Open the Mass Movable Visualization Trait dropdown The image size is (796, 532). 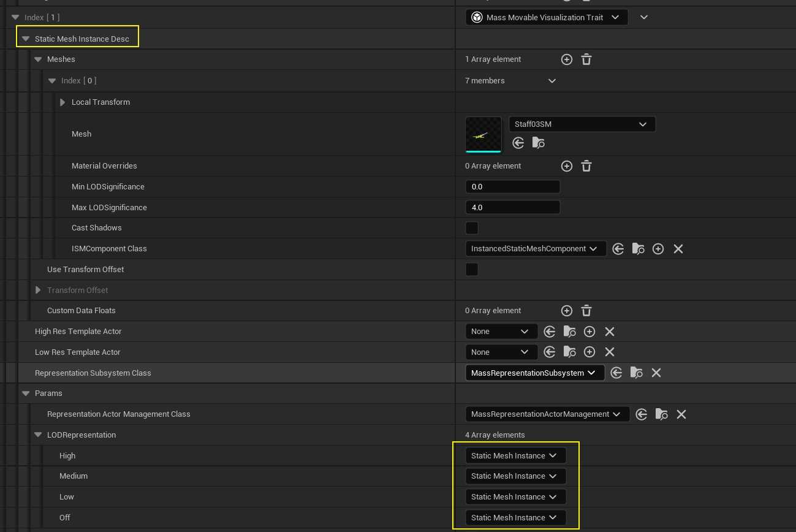547,17
